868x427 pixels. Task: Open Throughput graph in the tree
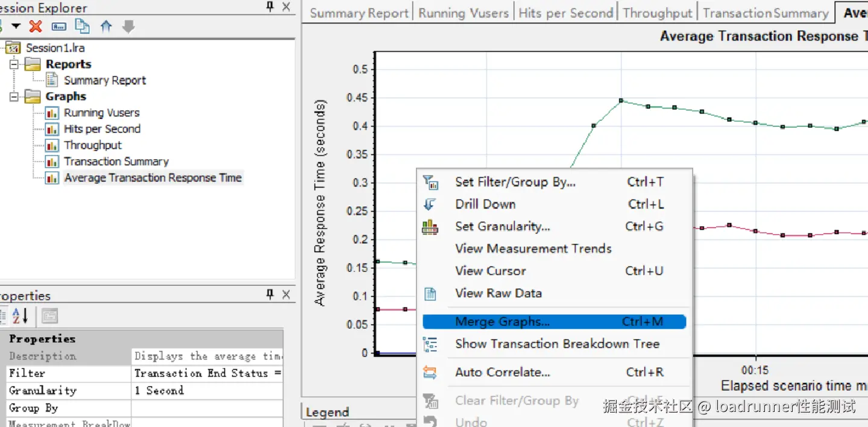point(93,145)
